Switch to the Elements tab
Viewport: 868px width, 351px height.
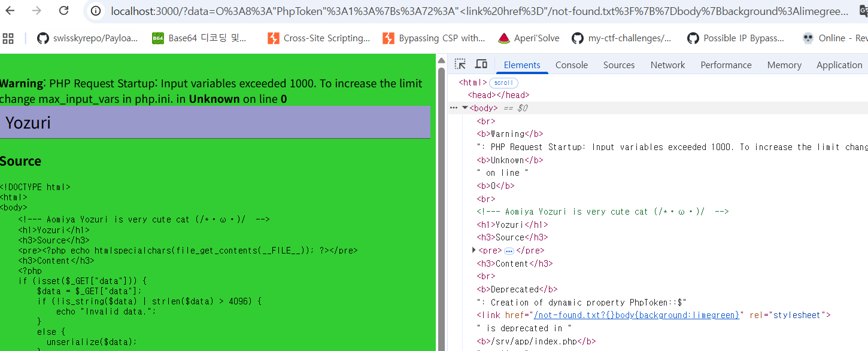tap(522, 65)
